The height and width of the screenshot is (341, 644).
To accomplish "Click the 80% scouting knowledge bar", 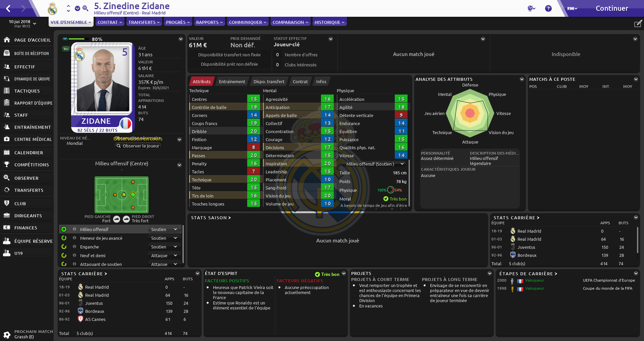I will tap(78, 39).
